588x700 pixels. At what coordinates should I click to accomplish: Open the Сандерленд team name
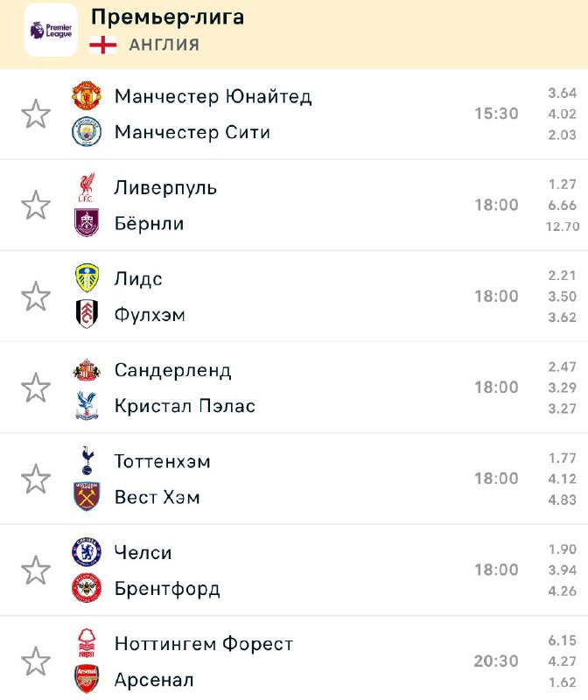[173, 370]
